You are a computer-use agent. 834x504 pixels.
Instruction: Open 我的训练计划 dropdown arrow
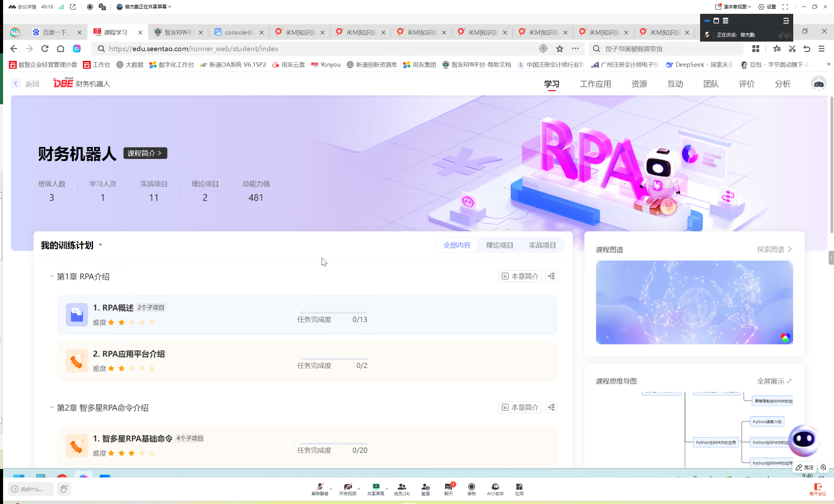[100, 245]
